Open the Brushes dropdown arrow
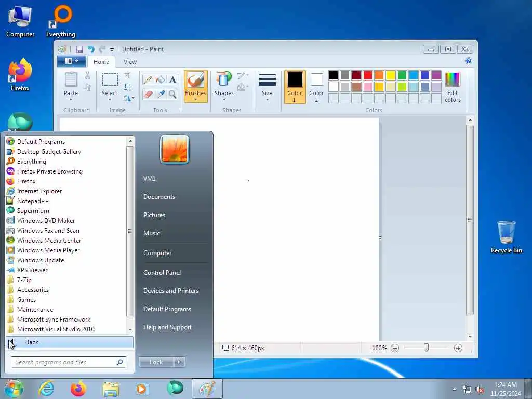 coord(195,99)
